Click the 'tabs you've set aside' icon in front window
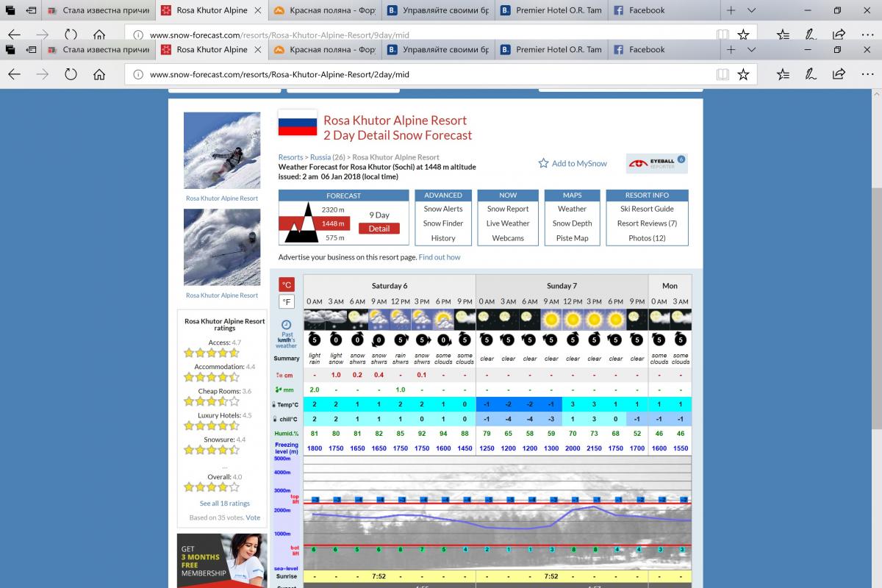This screenshot has height=588, width=882. point(10,49)
